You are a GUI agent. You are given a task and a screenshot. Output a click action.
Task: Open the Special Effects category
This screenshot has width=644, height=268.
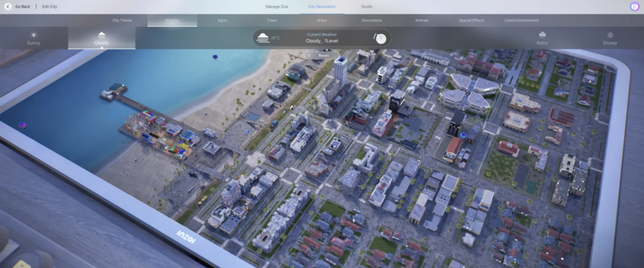[471, 20]
